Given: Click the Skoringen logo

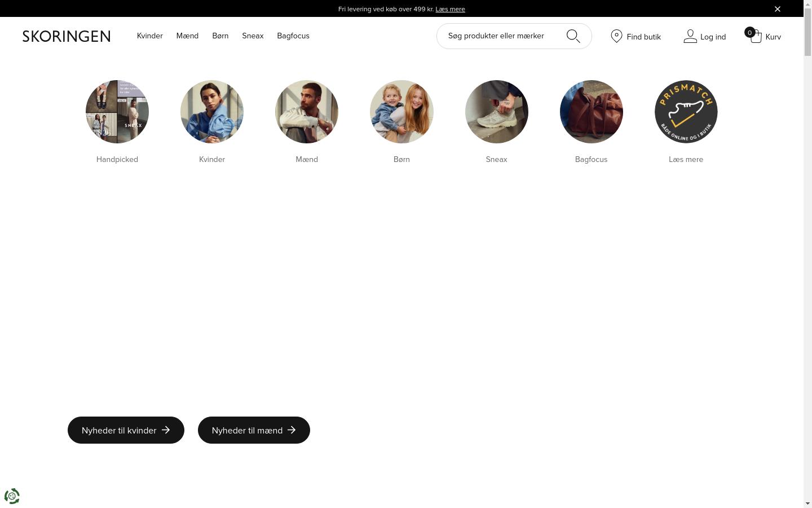Looking at the screenshot, I should [x=66, y=36].
